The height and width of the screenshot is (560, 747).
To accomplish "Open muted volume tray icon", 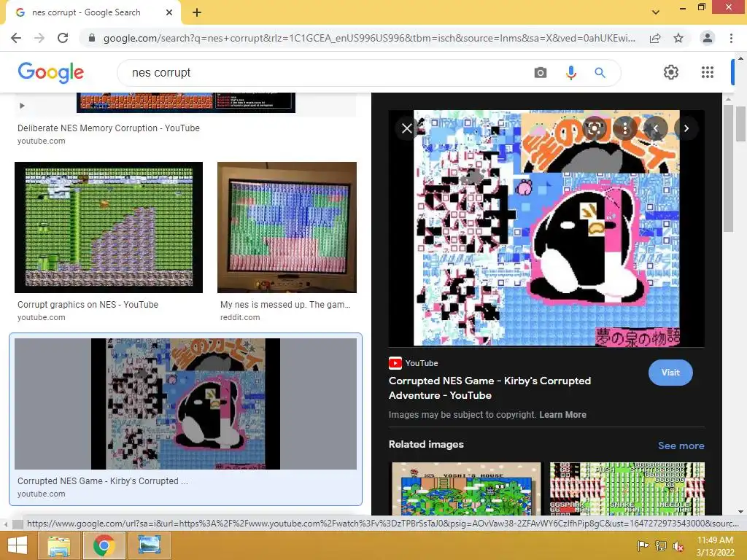I will tap(678, 546).
